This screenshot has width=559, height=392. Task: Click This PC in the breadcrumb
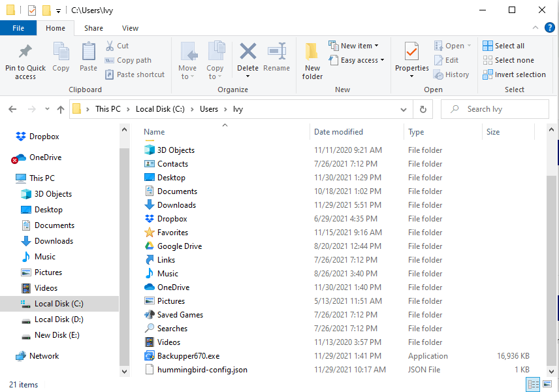[108, 109]
